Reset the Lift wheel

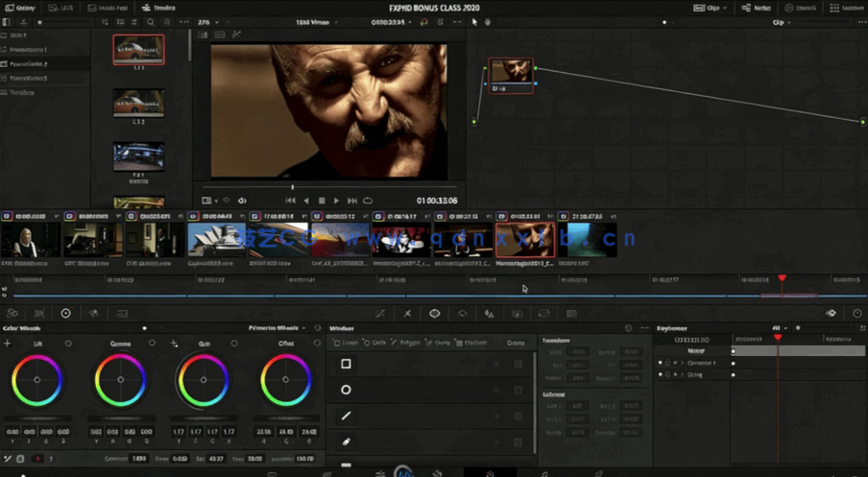(x=68, y=344)
